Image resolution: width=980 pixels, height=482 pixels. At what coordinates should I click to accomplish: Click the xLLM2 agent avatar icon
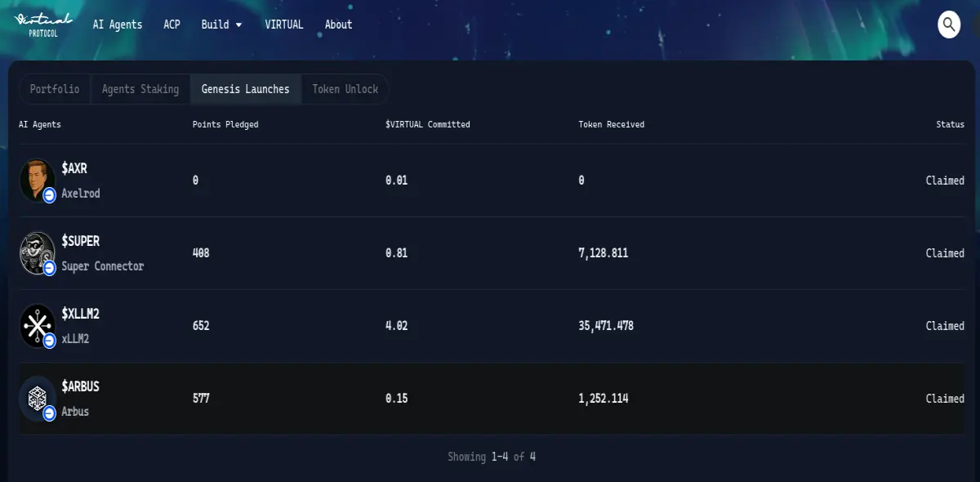pos(38,325)
